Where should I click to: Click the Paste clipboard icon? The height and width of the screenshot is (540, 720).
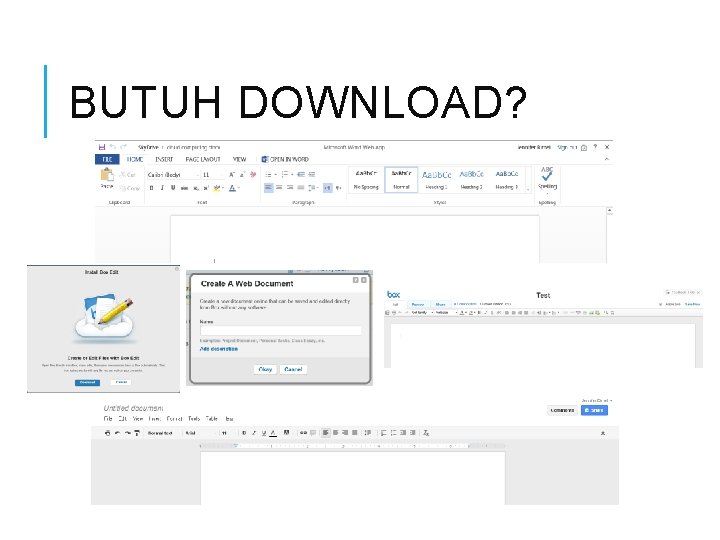coord(107,176)
